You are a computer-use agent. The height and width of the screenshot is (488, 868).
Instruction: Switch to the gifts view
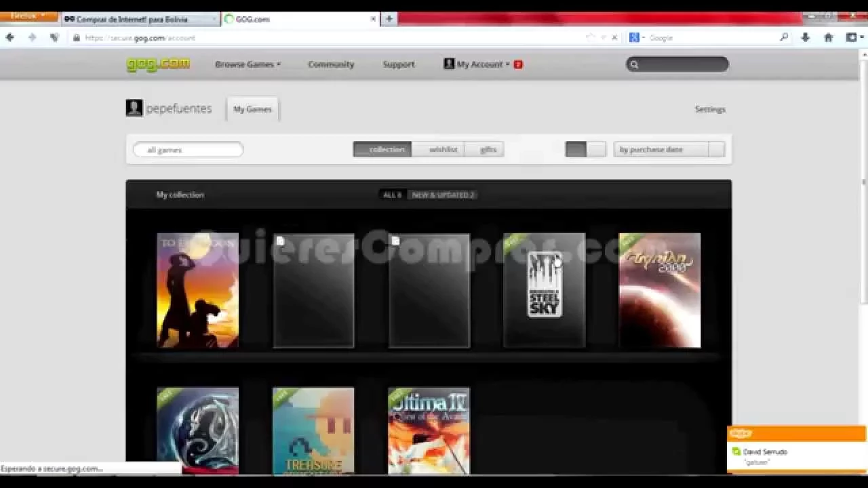point(485,149)
